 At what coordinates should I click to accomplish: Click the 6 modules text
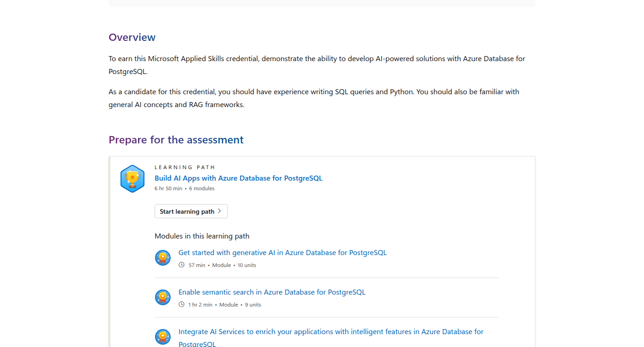[x=201, y=188]
